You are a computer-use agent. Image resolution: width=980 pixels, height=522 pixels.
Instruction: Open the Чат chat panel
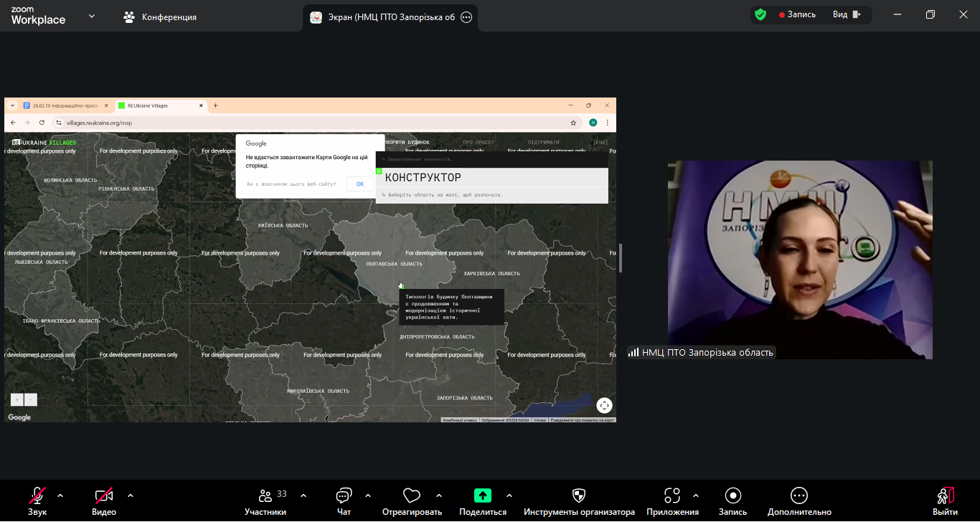pyautogui.click(x=344, y=501)
